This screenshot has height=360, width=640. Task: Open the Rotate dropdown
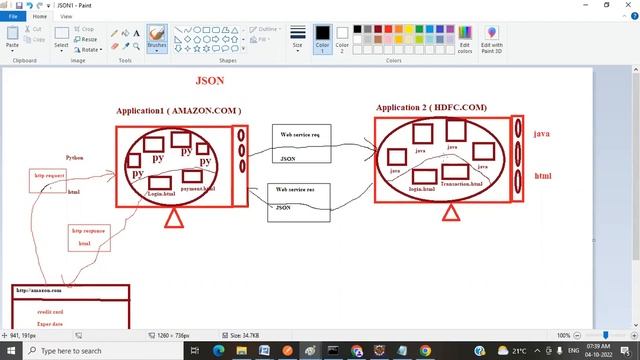88,50
